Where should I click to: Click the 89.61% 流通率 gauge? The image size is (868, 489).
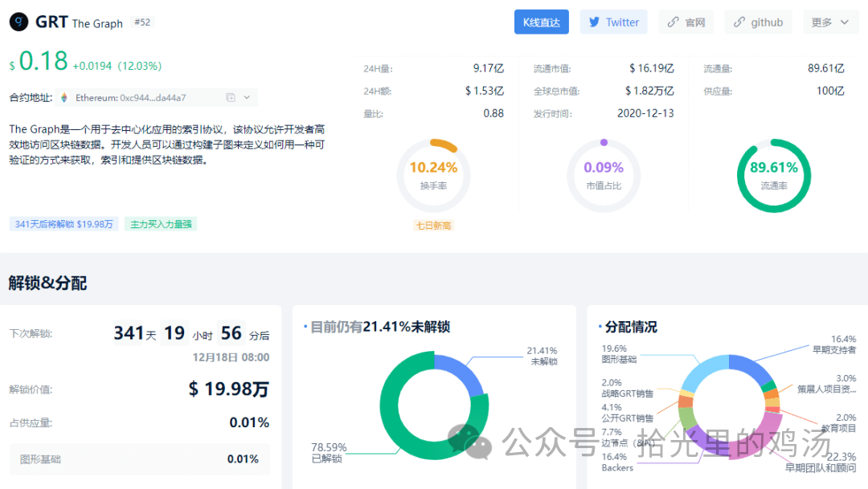[773, 176]
